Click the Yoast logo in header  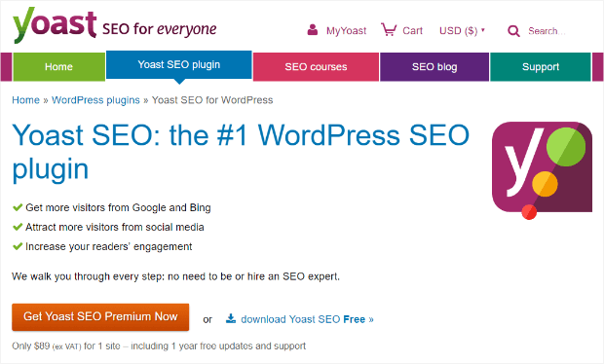coord(55,24)
